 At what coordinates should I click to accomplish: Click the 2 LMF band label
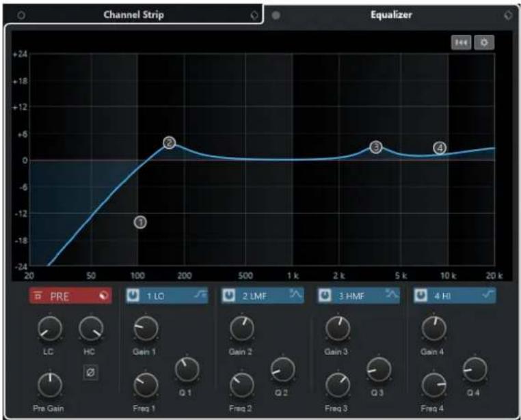254,296
